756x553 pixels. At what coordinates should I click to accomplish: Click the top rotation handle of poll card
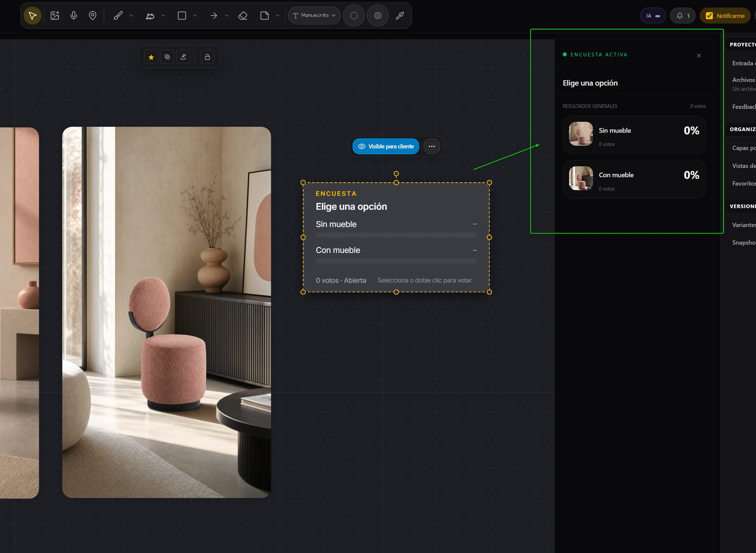click(396, 174)
